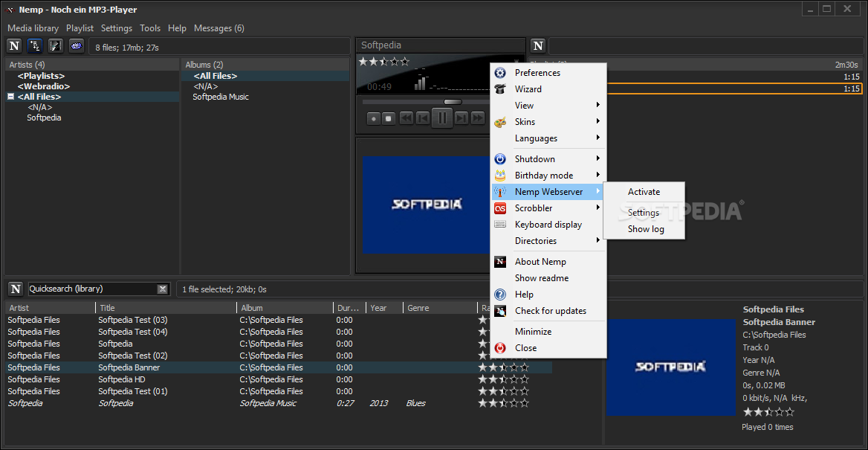Rewind the current track
The height and width of the screenshot is (450, 868).
click(407, 118)
